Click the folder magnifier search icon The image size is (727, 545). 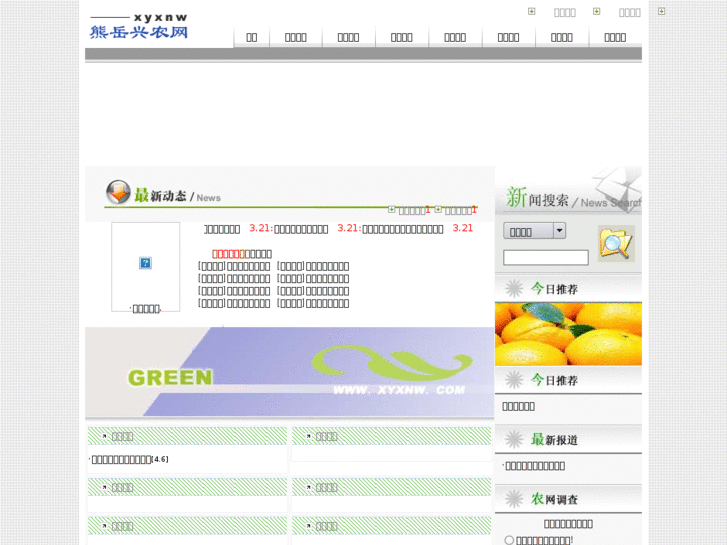[616, 244]
